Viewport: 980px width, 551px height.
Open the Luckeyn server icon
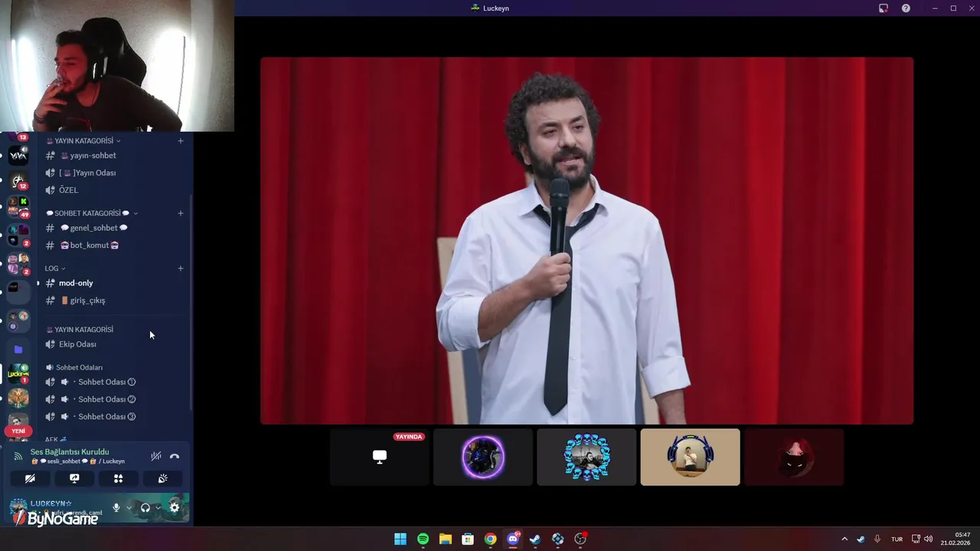(18, 373)
